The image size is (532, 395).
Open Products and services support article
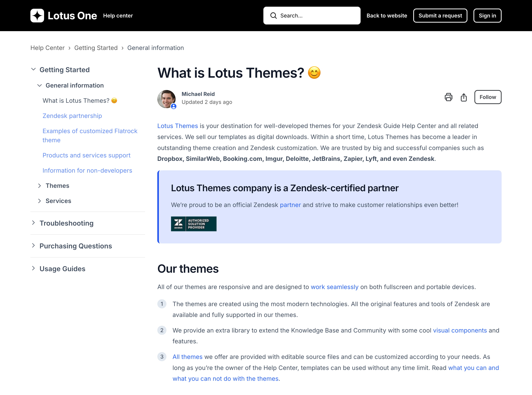pyautogui.click(x=86, y=155)
